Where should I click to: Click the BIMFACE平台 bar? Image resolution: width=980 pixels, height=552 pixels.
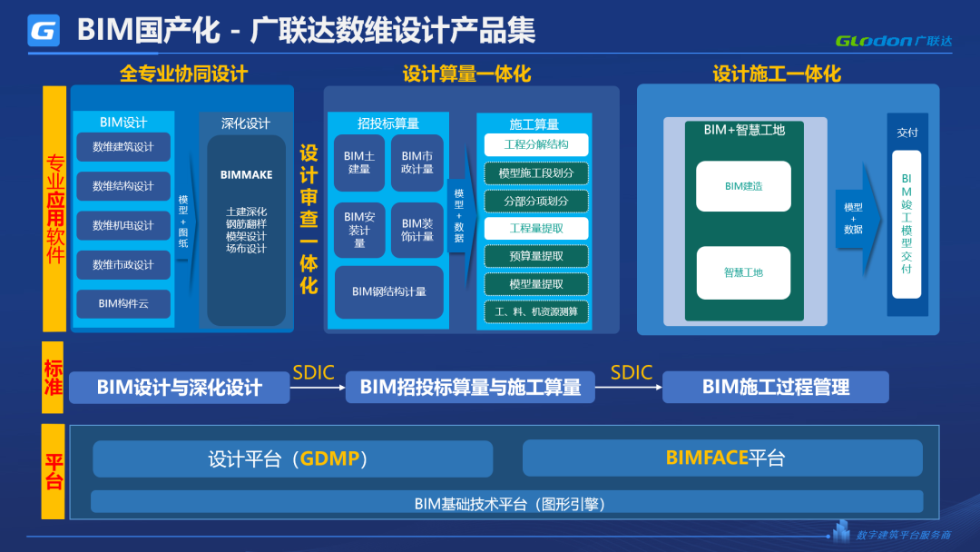(722, 458)
